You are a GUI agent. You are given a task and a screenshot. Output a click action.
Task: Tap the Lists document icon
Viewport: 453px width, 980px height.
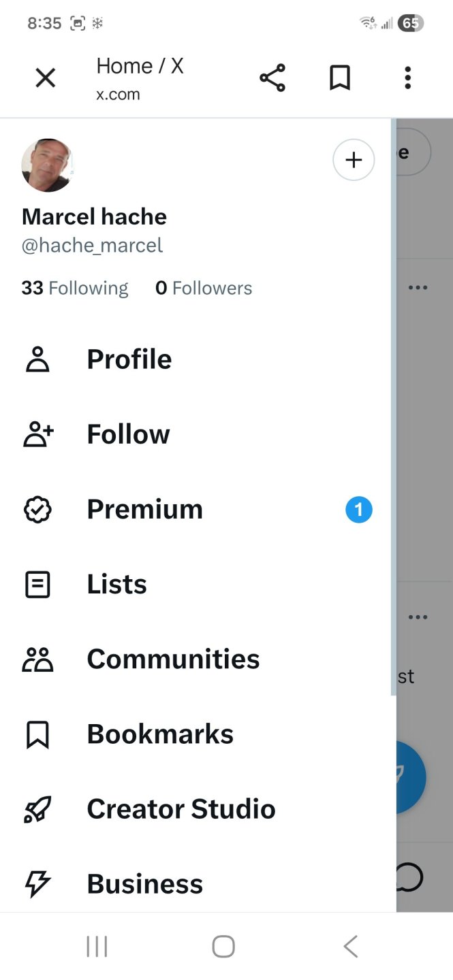pos(37,584)
